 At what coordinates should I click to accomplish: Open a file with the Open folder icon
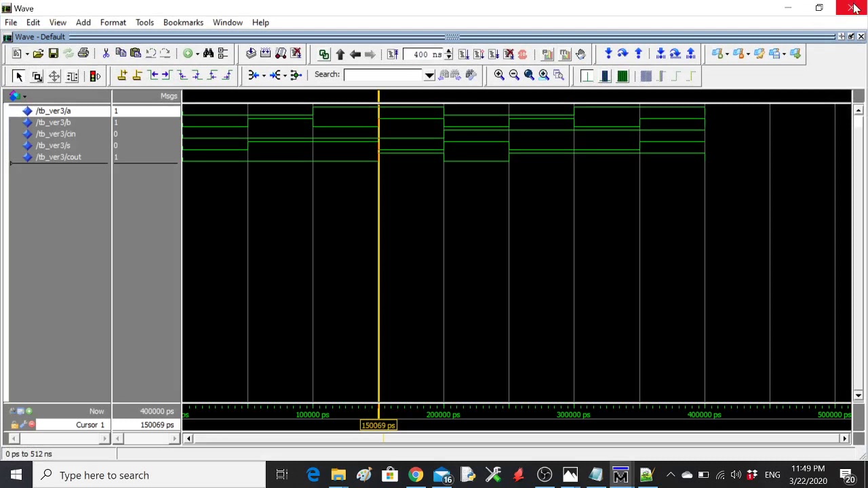point(38,54)
